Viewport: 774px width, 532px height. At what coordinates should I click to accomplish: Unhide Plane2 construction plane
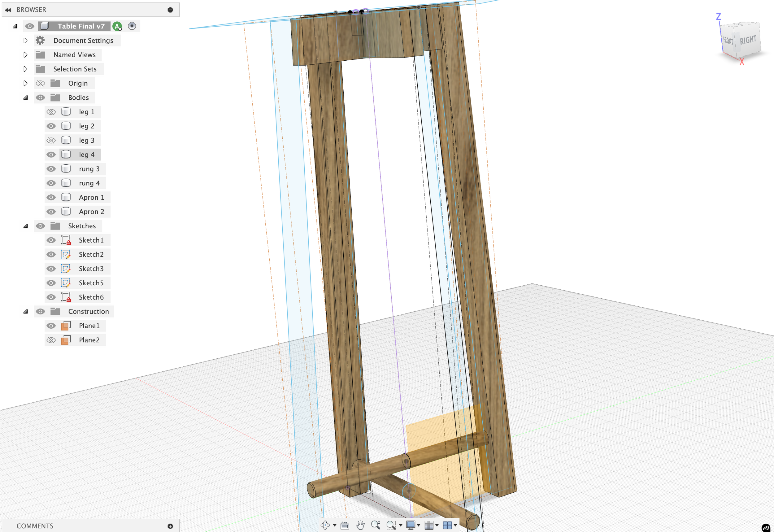coord(51,340)
